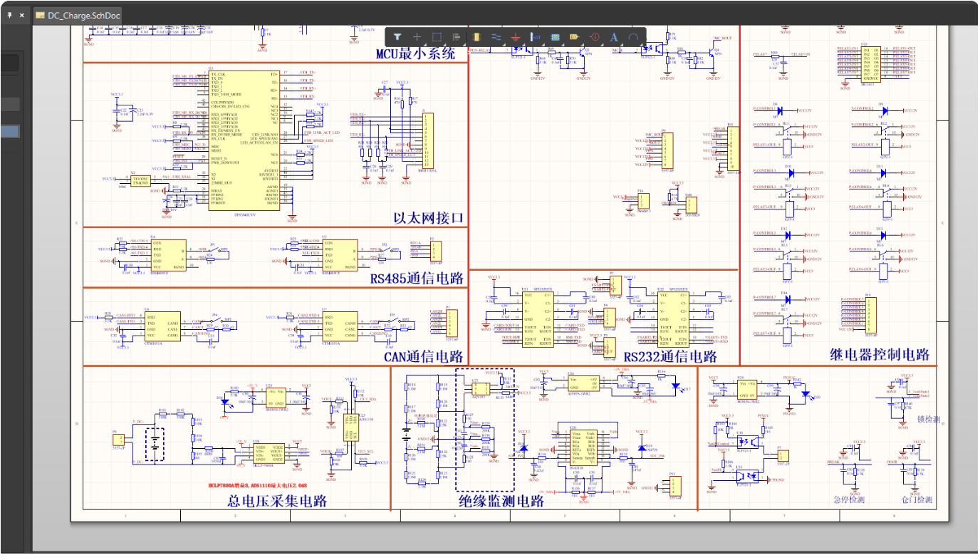Select the rectangular selection tool icon
Viewport: 980px width, 560px height.
437,37
